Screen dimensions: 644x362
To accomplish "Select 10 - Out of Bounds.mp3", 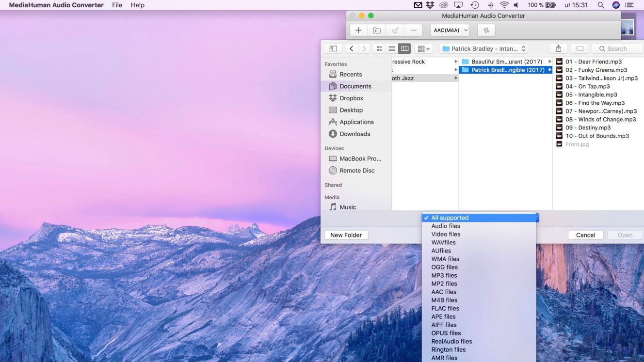I will (x=598, y=136).
